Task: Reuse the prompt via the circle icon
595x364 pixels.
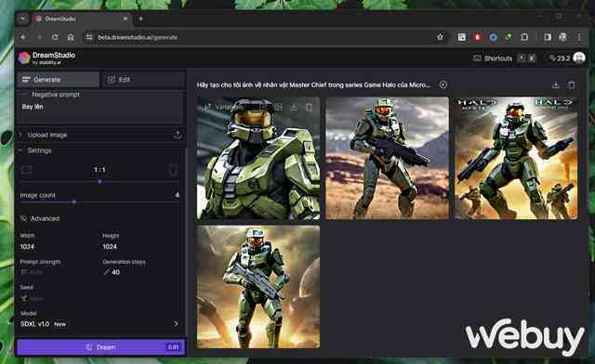Action: (443, 84)
